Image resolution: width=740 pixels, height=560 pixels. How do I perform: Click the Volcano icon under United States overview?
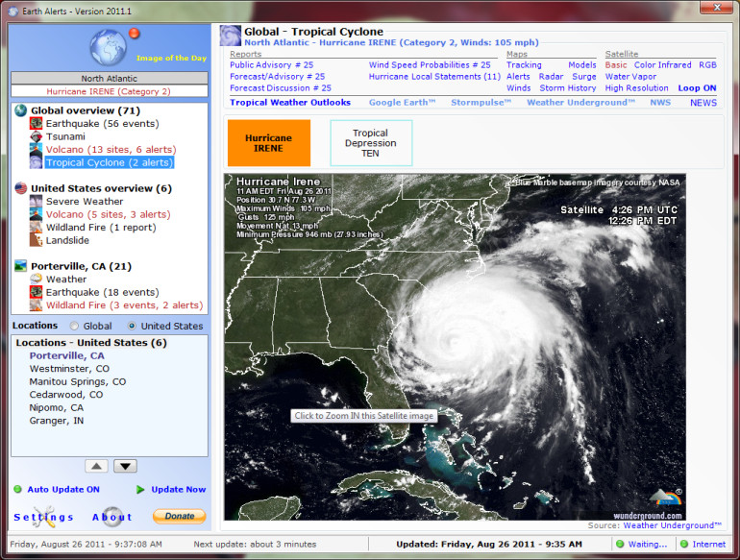[x=37, y=214]
